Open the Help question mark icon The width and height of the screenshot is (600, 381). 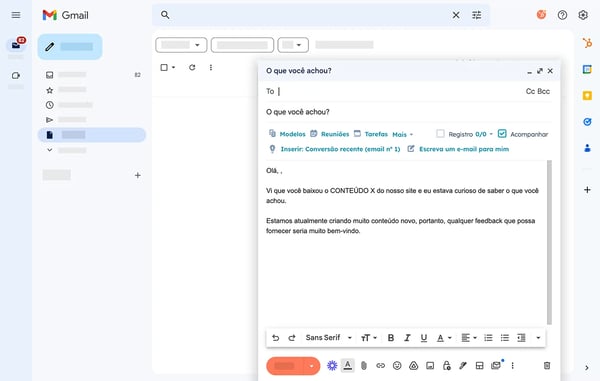[x=562, y=15]
